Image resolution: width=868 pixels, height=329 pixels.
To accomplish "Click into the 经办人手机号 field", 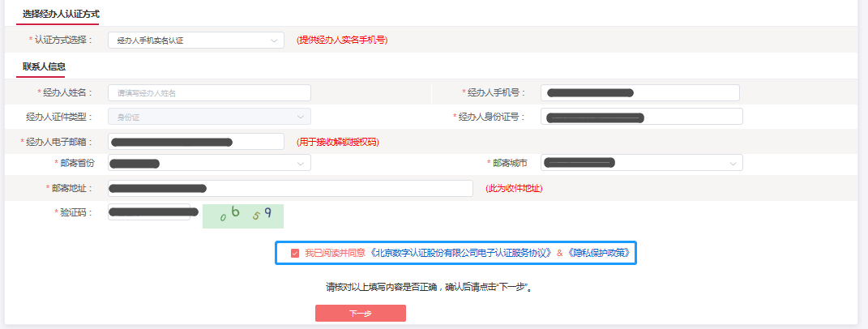I will coord(641,93).
